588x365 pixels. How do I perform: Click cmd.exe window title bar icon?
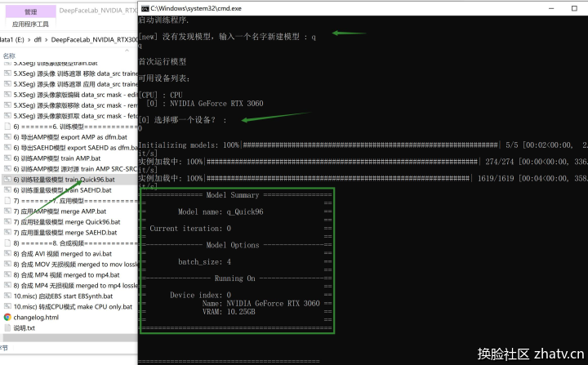click(x=145, y=8)
